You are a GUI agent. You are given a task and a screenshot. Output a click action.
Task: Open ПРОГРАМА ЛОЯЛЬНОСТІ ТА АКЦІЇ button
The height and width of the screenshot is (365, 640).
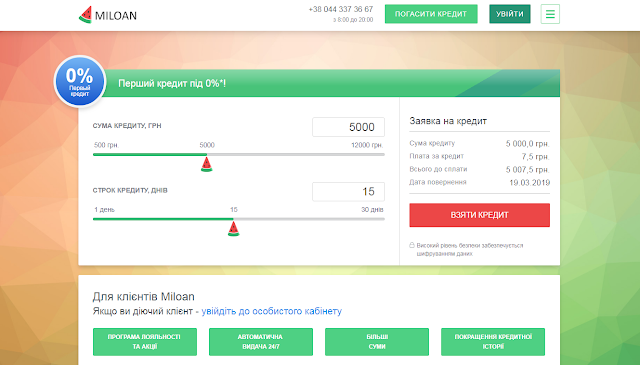pyautogui.click(x=145, y=342)
